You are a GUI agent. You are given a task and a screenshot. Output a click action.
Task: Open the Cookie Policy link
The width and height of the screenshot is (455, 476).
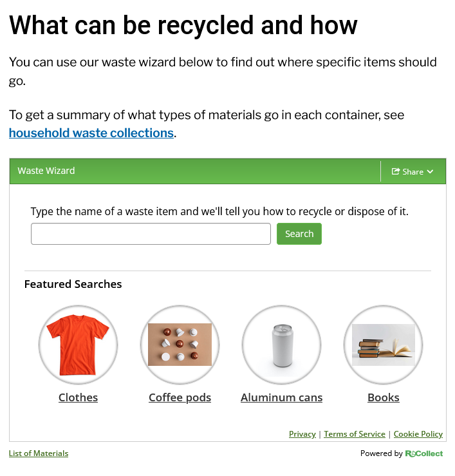coord(418,434)
